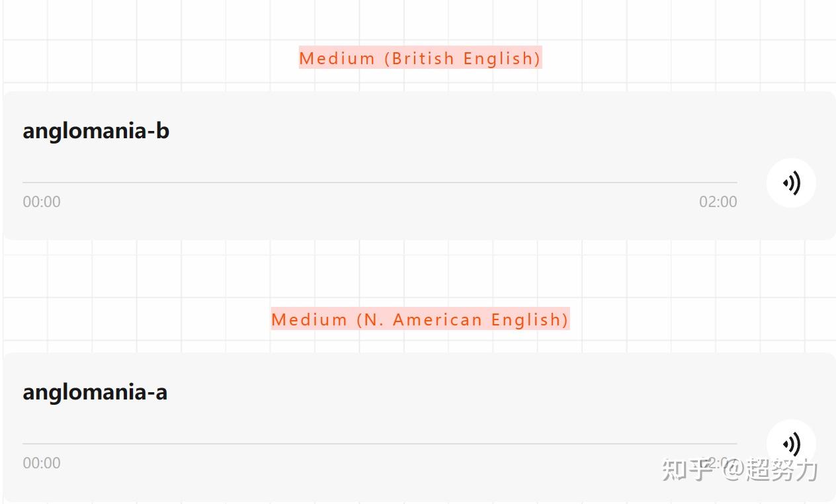Click the 02:00 duration of anglomania-b

click(718, 202)
